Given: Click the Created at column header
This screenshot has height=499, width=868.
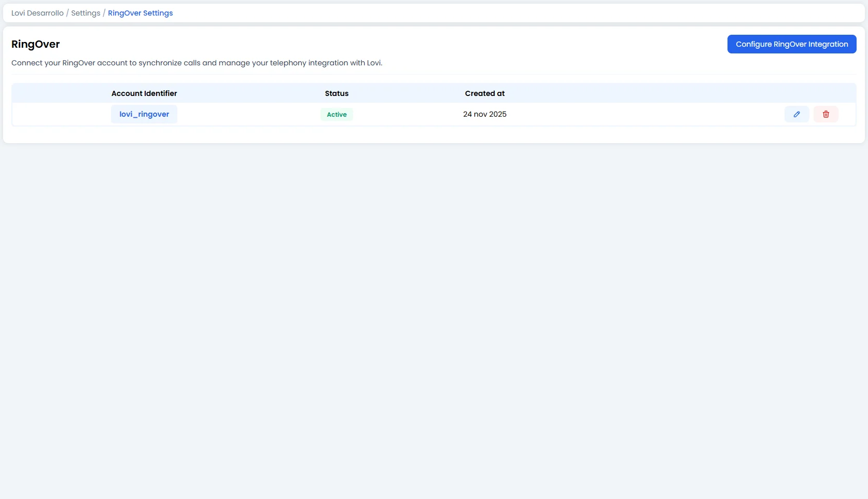Looking at the screenshot, I should click(x=485, y=93).
